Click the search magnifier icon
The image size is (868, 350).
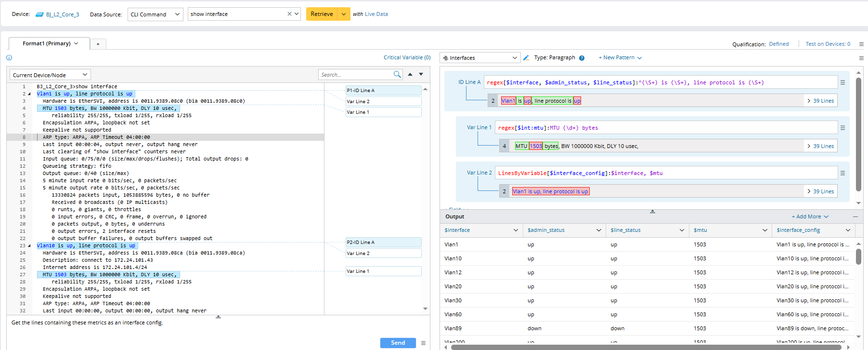[397, 74]
